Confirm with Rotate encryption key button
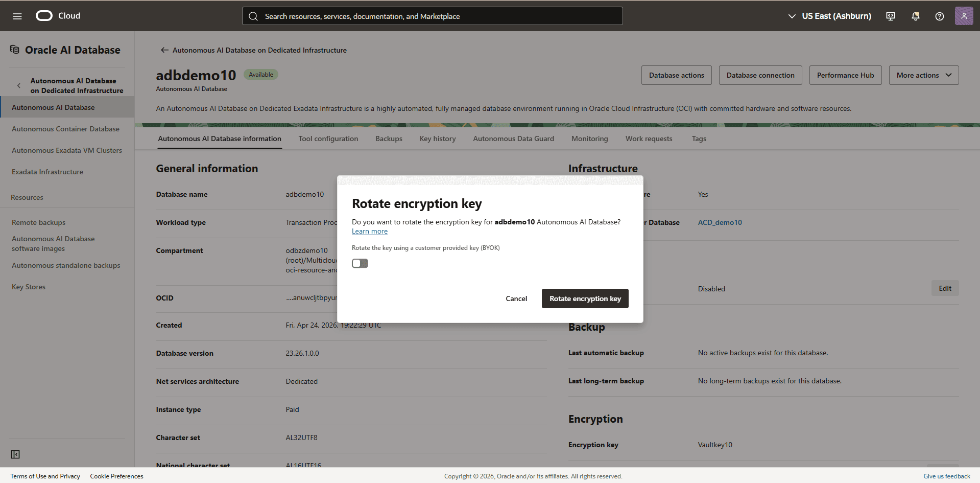Screen dimensions: 980x483 point(585,298)
